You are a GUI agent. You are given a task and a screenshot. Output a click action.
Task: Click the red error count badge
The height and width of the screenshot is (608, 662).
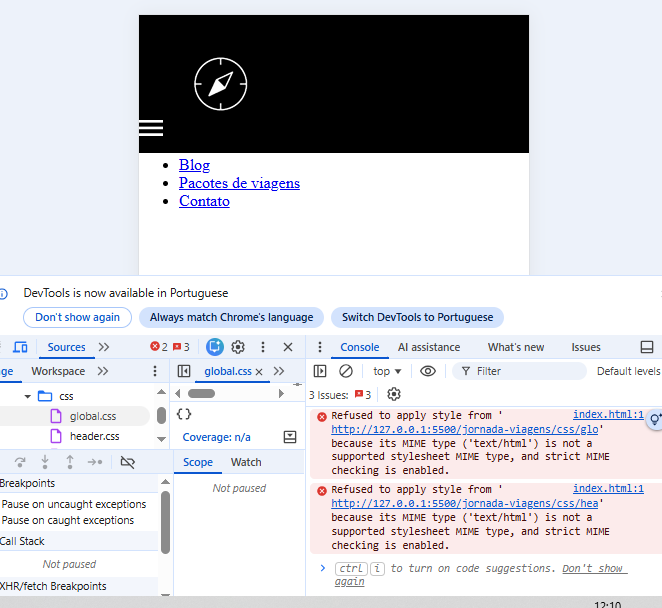tap(159, 347)
